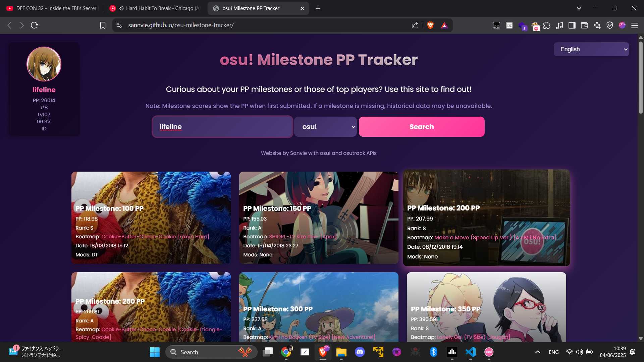This screenshot has width=644, height=362.
Task: Close the osu! Milestone PP Tracker tab
Action: pos(302,8)
